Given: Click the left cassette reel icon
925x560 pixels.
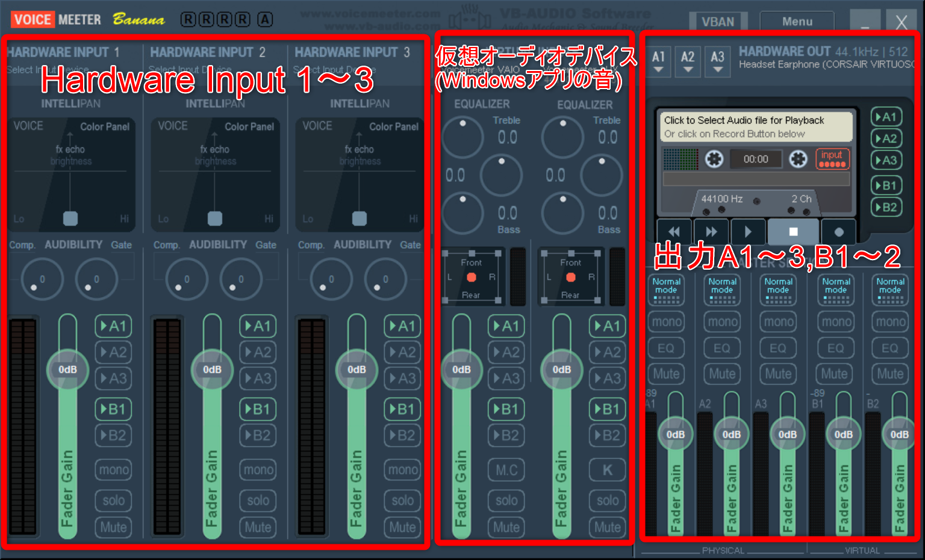Looking at the screenshot, I should (x=714, y=159).
